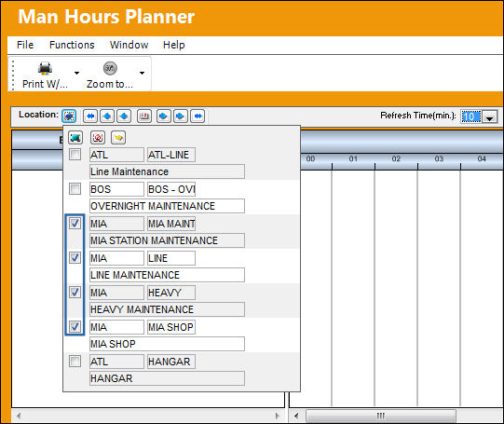The image size is (504, 424).
Task: Uncheck the MIA HEAVY checkbox
Action: click(x=75, y=293)
